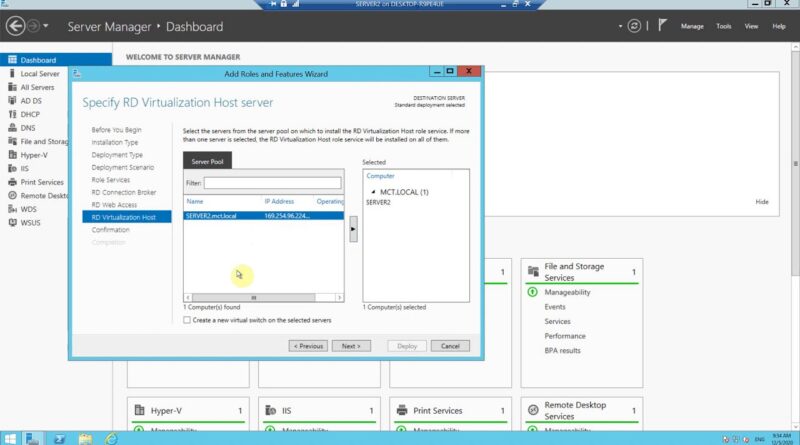This screenshot has height=445, width=800.
Task: Collapse the MCT.LOCAL (1) node
Action: 373,192
